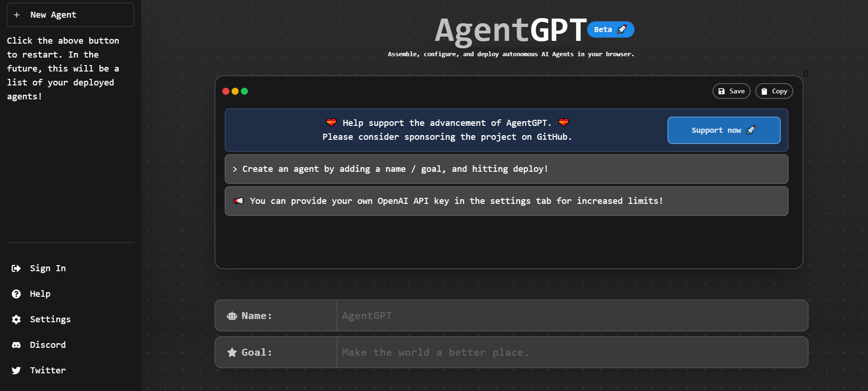Click the Discord logo icon
This screenshot has width=868, height=391.
pyautogui.click(x=16, y=345)
